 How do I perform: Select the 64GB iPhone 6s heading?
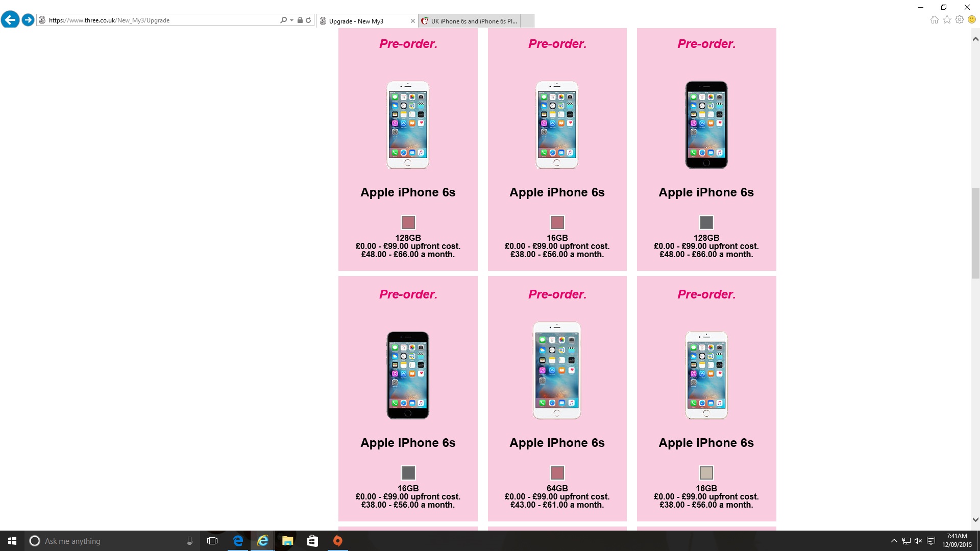point(557,443)
